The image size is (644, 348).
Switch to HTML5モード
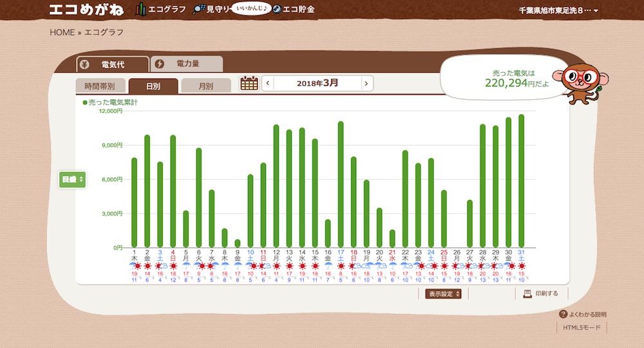tap(582, 327)
